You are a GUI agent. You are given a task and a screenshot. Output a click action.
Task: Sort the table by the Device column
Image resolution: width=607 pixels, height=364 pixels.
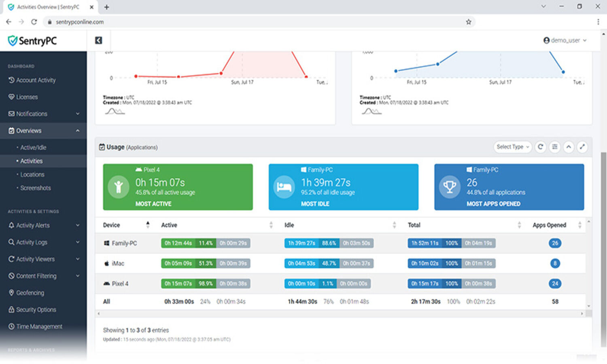coord(148,225)
